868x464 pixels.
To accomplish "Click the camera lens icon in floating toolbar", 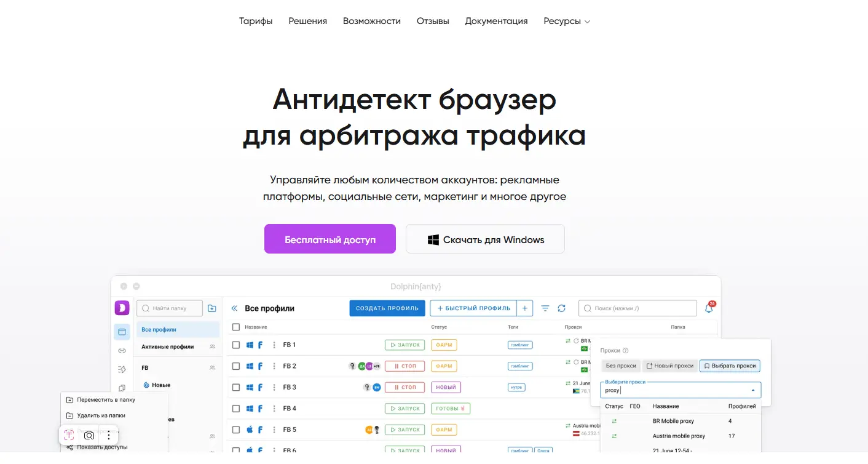I will pyautogui.click(x=89, y=435).
